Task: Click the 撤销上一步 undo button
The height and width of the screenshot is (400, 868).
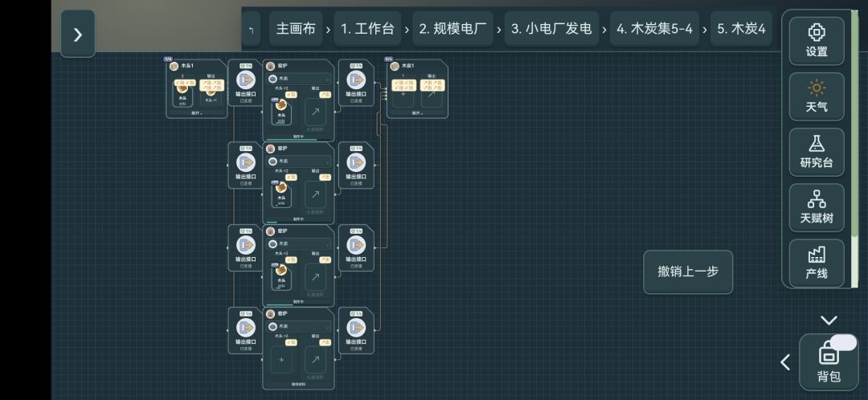Action: tap(688, 271)
